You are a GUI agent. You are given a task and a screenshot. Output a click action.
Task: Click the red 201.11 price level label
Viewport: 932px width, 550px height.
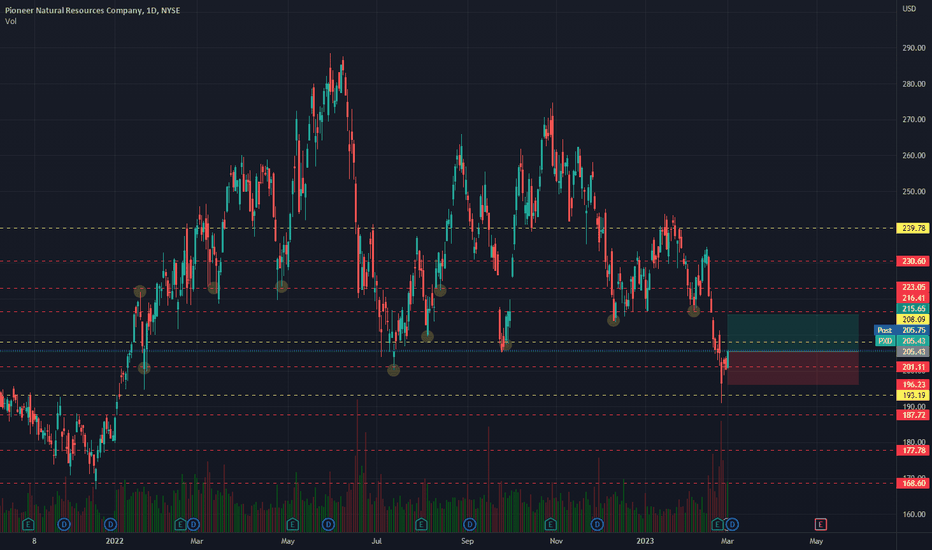click(912, 367)
